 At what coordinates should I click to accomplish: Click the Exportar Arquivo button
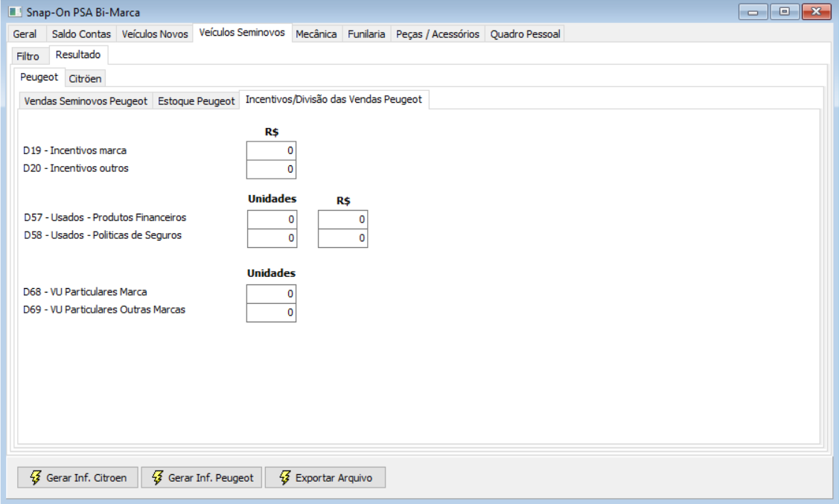[325, 477]
